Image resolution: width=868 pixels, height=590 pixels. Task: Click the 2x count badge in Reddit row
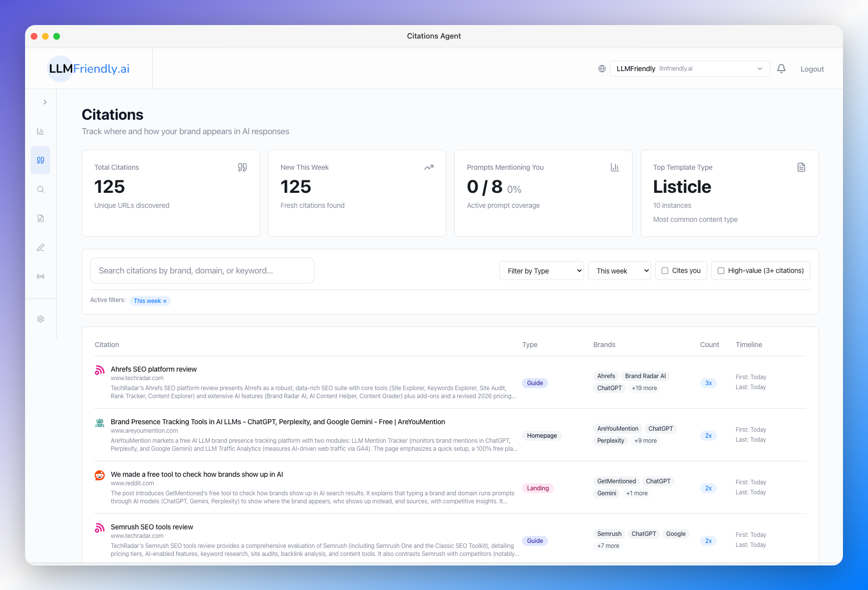(709, 488)
